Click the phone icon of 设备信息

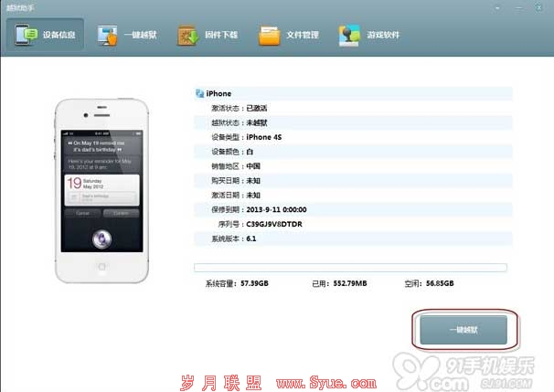tap(26, 35)
